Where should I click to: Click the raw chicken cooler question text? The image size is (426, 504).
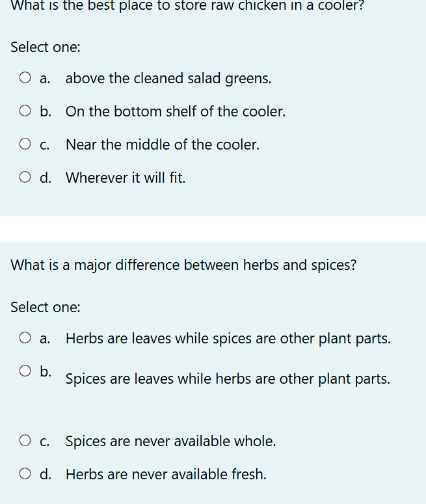pos(187,6)
